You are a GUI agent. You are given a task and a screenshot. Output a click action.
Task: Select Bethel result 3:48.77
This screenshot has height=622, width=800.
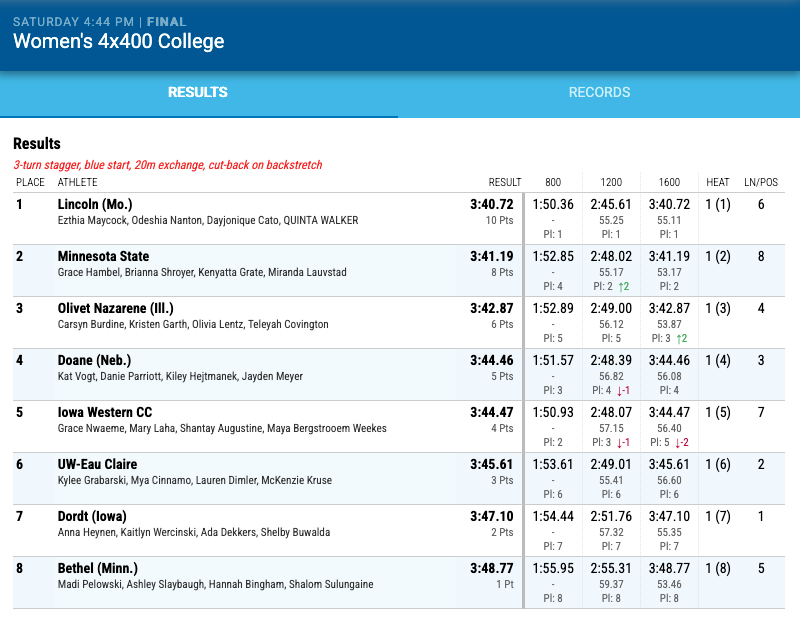[491, 569]
